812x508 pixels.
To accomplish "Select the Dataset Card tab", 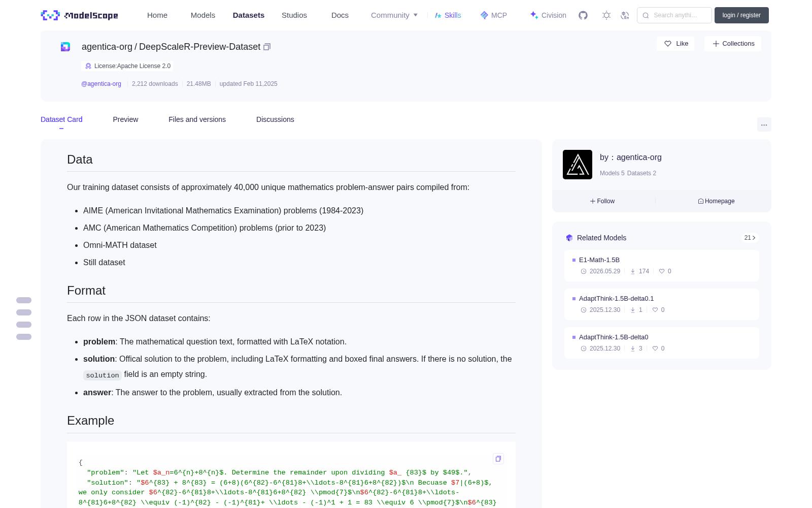I will coord(61,119).
